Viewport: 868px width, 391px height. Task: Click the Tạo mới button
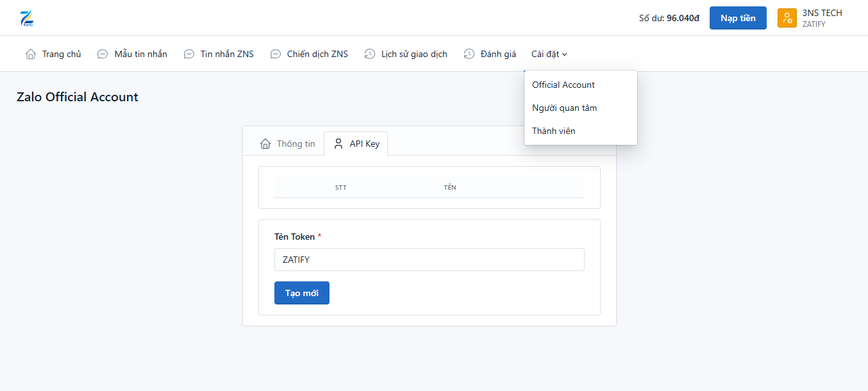(302, 293)
